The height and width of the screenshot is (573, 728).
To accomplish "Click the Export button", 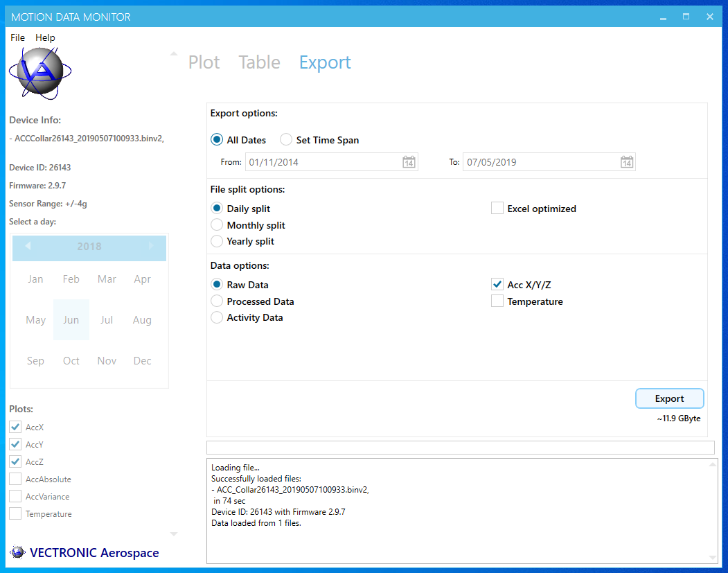I will (x=669, y=398).
